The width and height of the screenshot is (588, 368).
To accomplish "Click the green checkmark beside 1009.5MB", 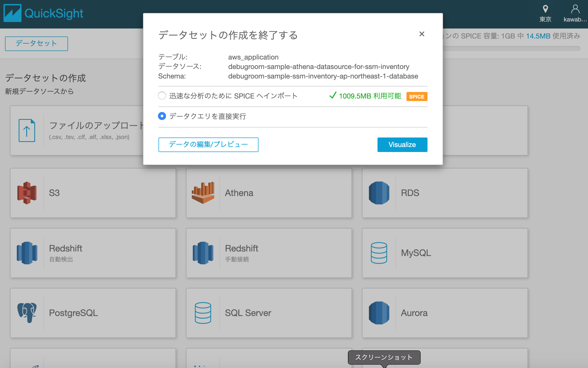I will click(333, 95).
